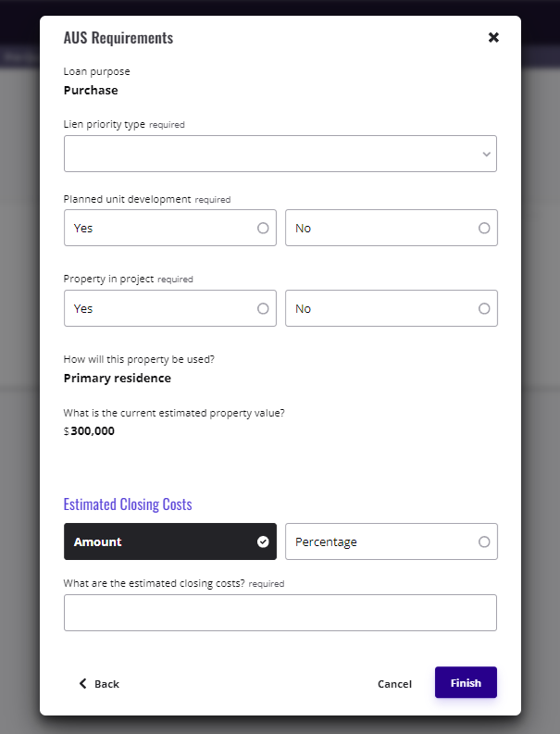
Task: Cancel the AUS Requirements form
Action: (394, 684)
